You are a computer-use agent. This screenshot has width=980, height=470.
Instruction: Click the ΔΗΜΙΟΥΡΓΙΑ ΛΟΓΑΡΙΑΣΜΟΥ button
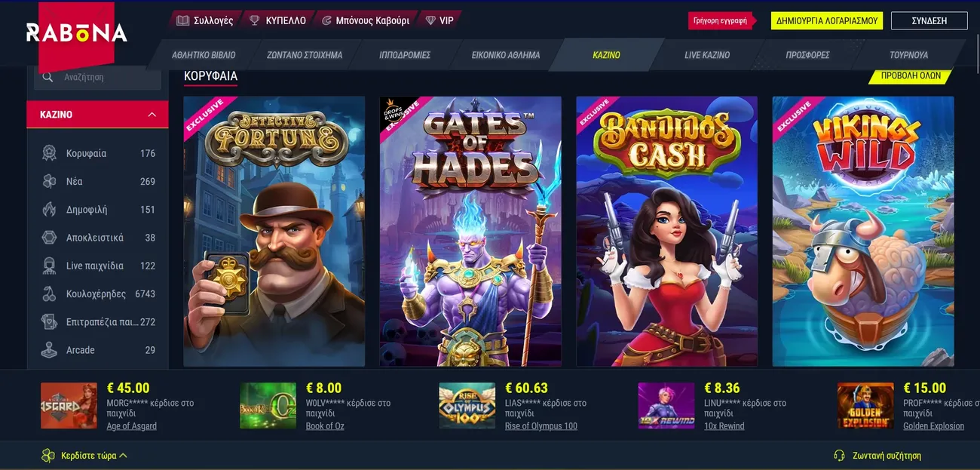[827, 20]
